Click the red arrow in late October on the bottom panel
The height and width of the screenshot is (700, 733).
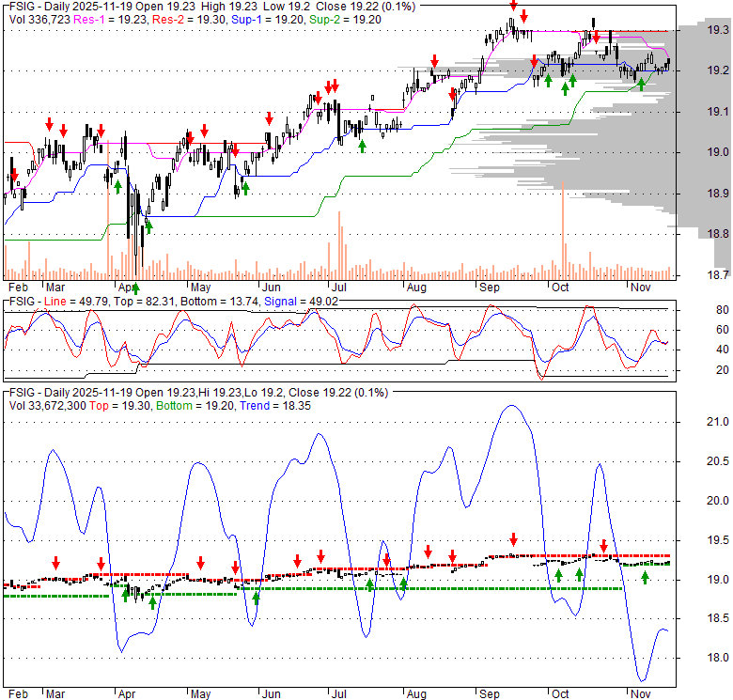pos(604,545)
